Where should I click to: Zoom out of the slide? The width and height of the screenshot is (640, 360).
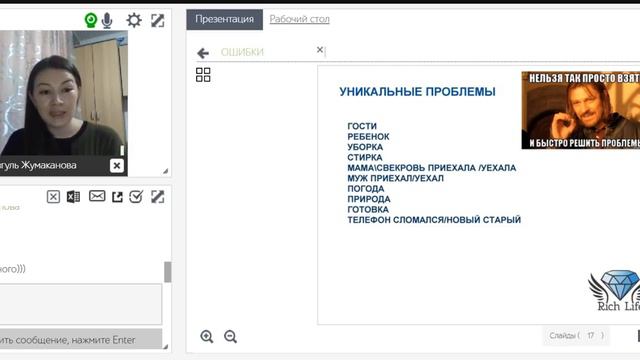coord(230,337)
